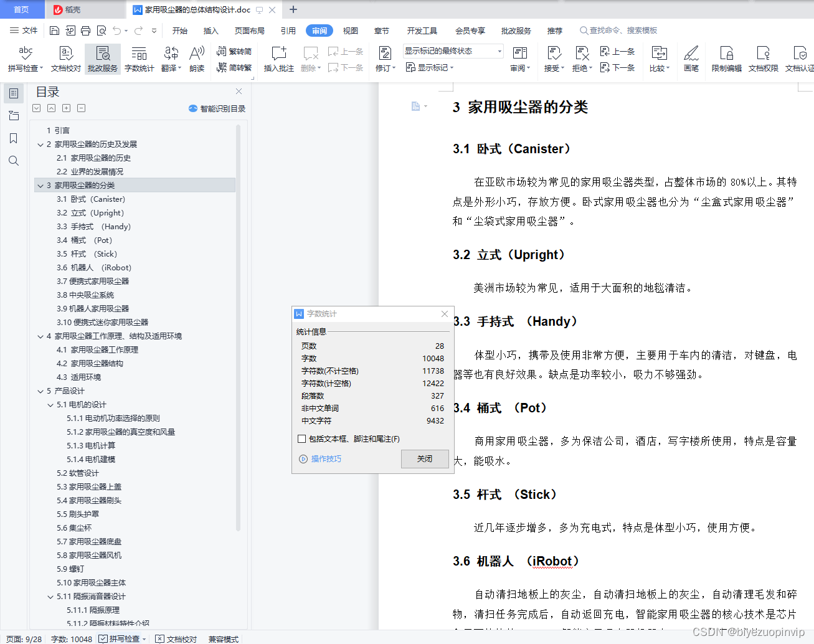The image size is (814, 644).
Task: Open the bookmark icon in left sidebar
Action: [14, 138]
